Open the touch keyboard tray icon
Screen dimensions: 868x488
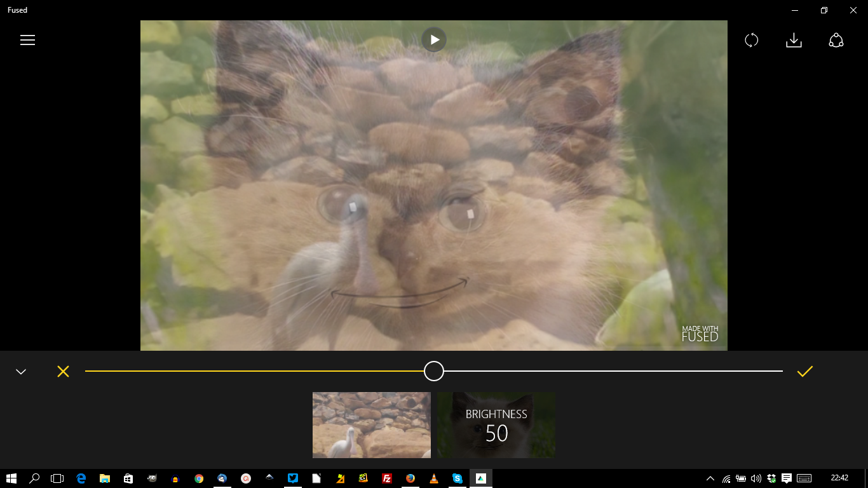[x=804, y=478]
